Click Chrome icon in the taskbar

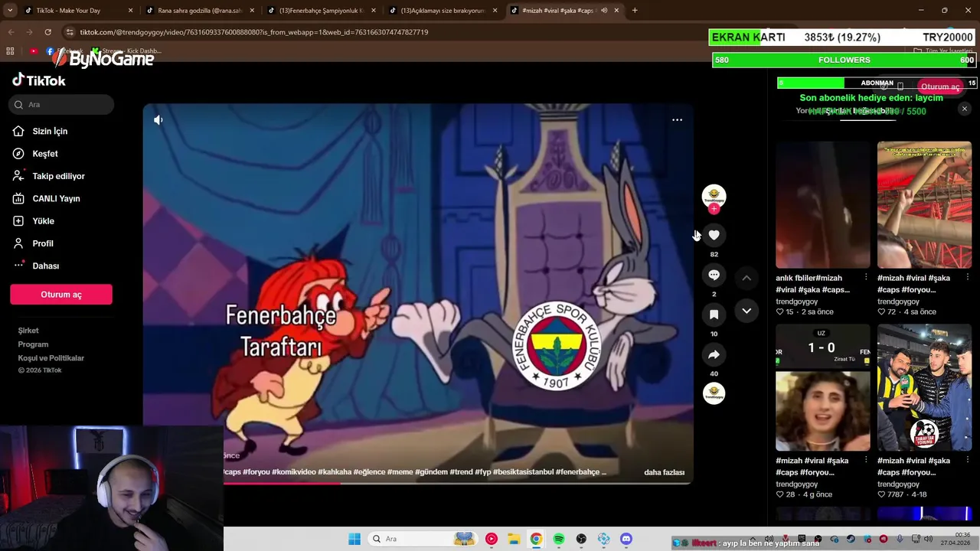pos(536,539)
